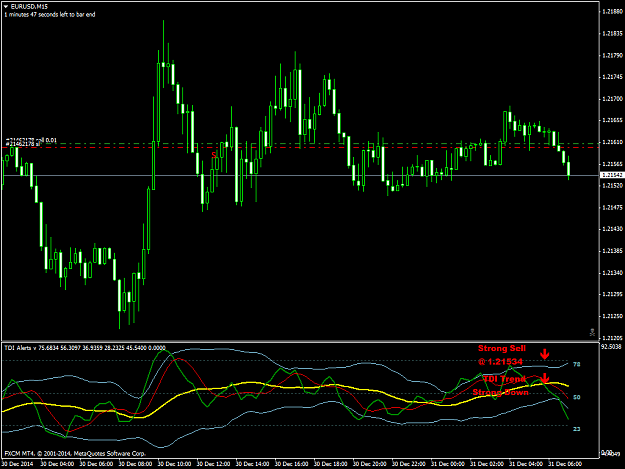Click the red down arrow beside Strong Sell
Image resolution: width=625 pixels, height=469 pixels.
click(x=544, y=353)
